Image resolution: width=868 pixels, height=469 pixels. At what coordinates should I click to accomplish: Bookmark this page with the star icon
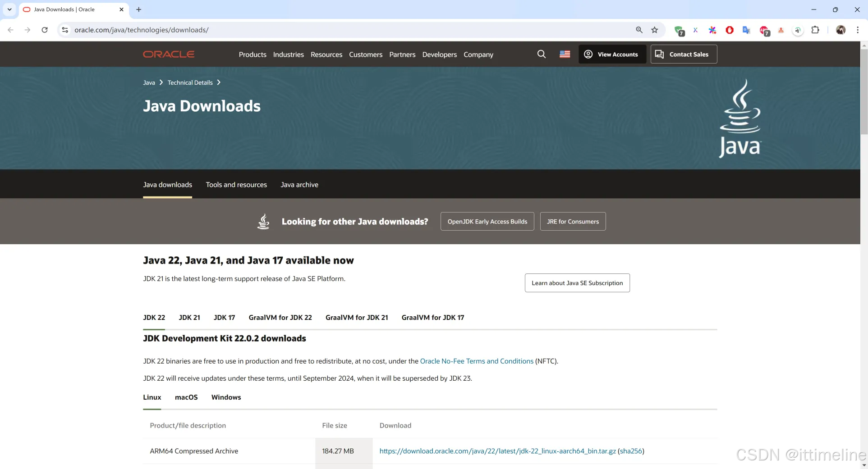[x=655, y=30]
